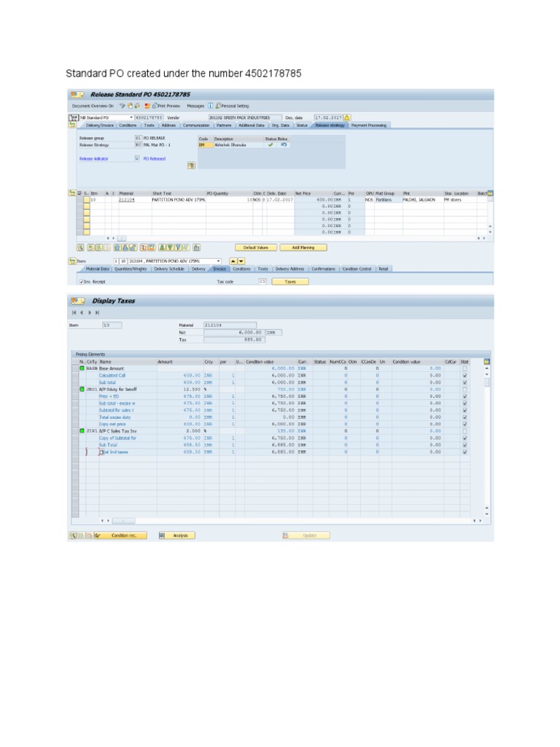Open the Print Preview toolbar button

point(166,106)
